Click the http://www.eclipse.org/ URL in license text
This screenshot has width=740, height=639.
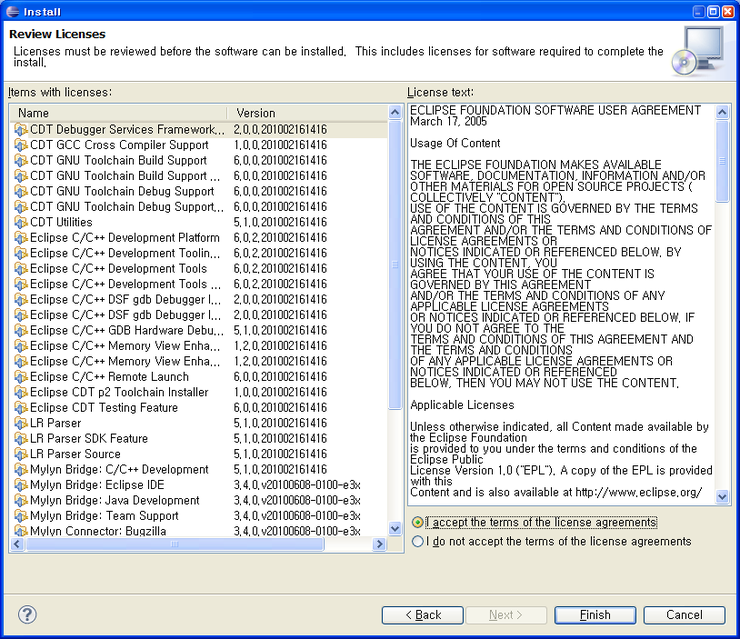tap(639, 492)
